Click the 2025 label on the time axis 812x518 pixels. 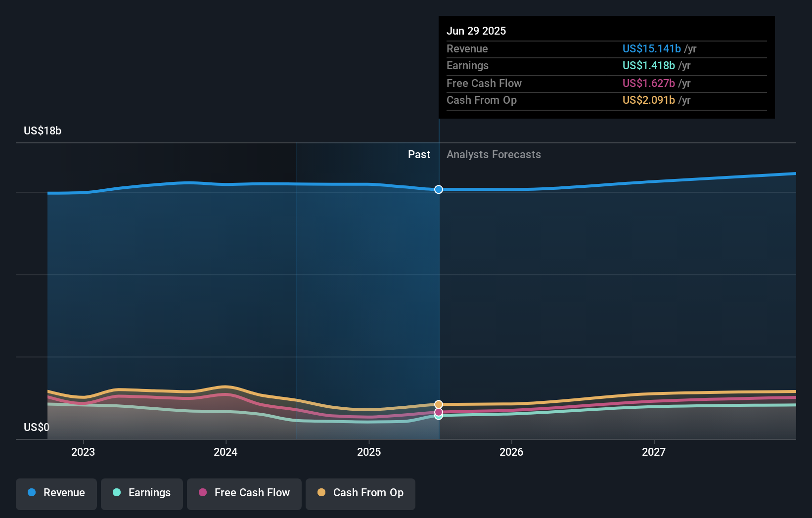369,452
